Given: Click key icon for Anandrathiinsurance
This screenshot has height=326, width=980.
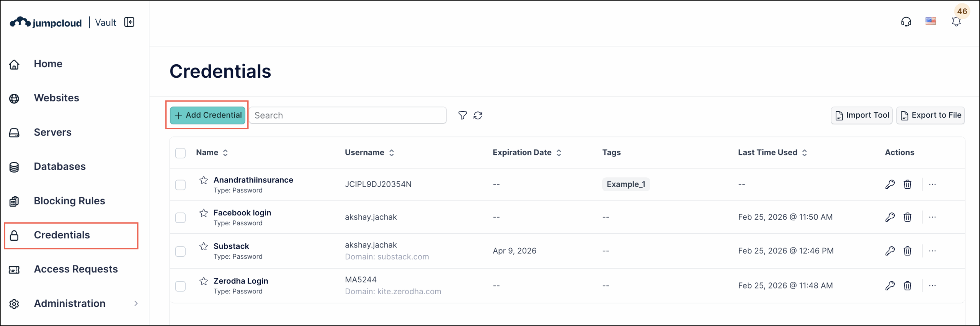Looking at the screenshot, I should click(x=890, y=184).
